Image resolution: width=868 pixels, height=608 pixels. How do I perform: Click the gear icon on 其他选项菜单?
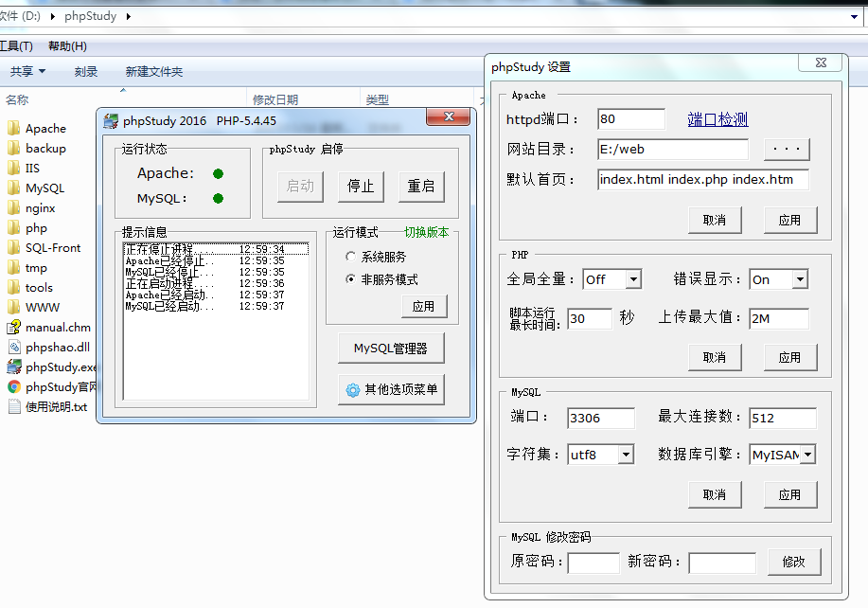tap(353, 390)
